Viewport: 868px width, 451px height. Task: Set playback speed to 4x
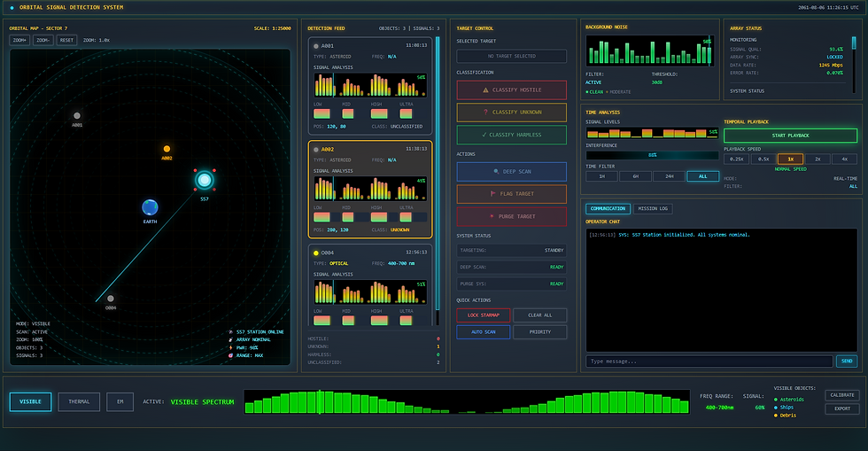click(844, 159)
